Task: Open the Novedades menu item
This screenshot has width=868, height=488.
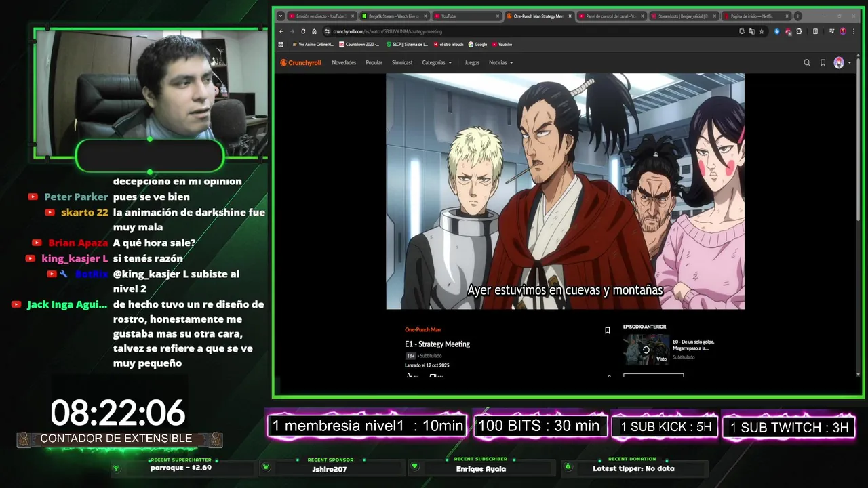Action: pyautogui.click(x=344, y=63)
